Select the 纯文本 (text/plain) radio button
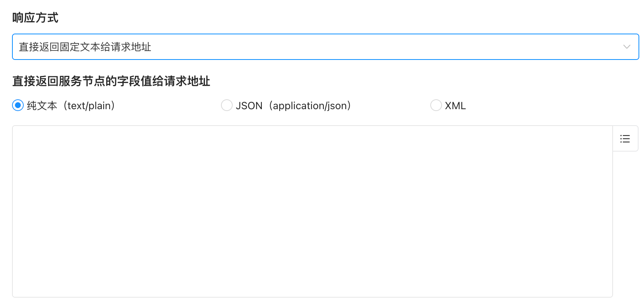 [x=18, y=106]
